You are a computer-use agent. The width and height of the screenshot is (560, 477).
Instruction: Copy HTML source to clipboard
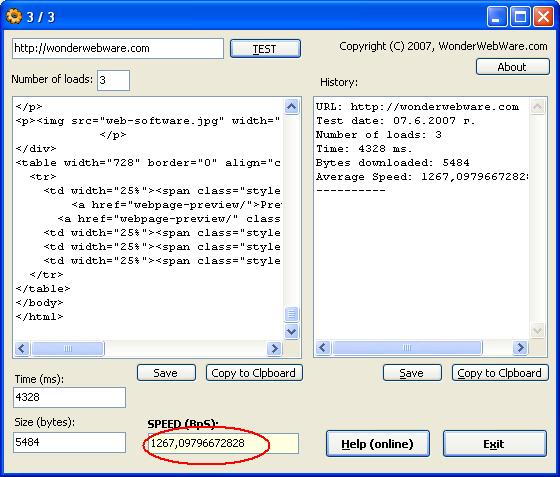(254, 373)
